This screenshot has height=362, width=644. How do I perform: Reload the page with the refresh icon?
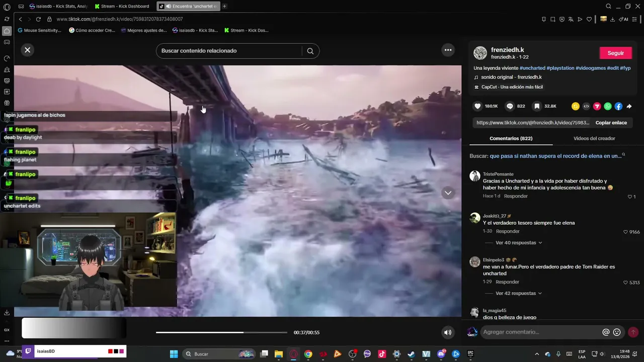(x=38, y=19)
